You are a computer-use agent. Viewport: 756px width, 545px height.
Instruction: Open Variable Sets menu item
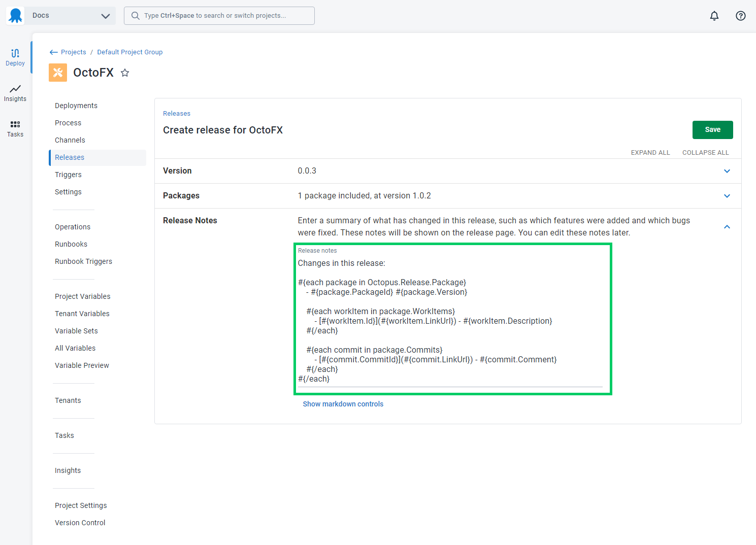click(76, 331)
